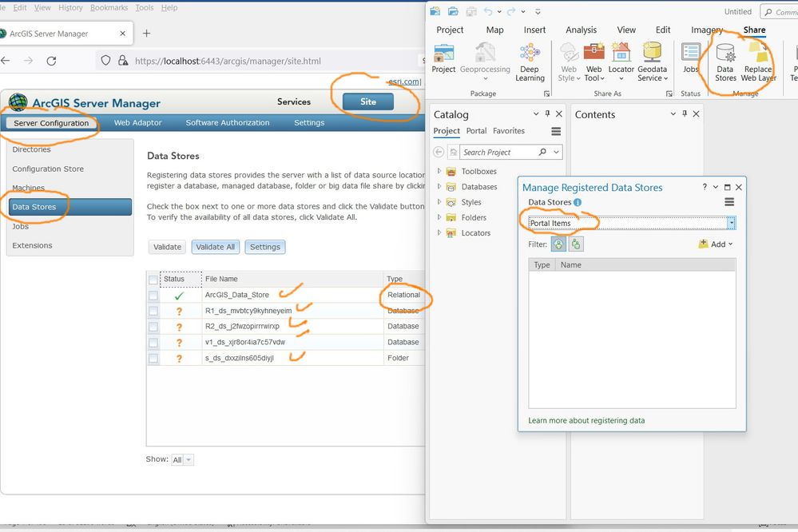Toggle the first Filter icon in Data Stores
This screenshot has width=798, height=532.
tap(558, 244)
